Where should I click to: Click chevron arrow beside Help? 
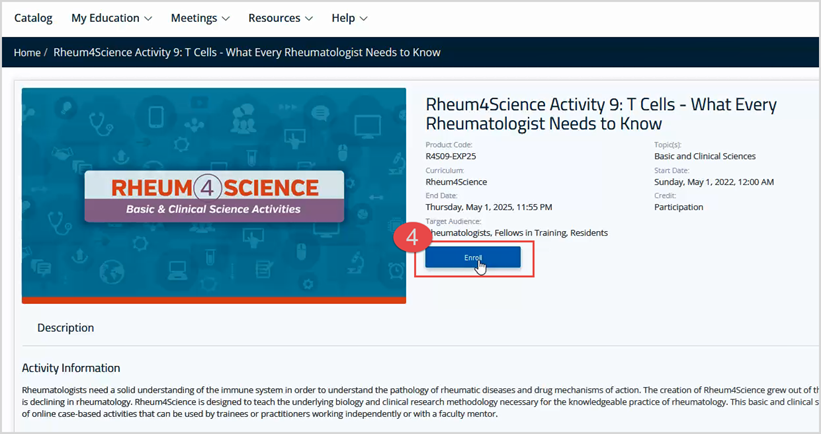click(363, 18)
